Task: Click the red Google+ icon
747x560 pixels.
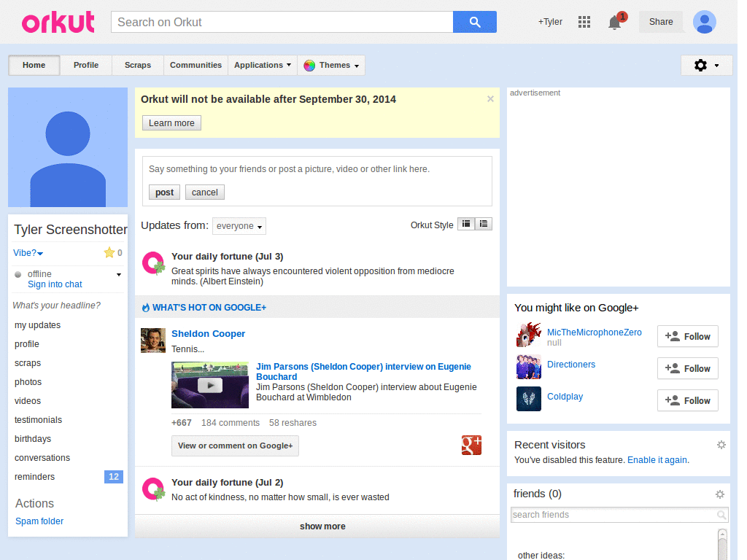Action: pos(471,446)
